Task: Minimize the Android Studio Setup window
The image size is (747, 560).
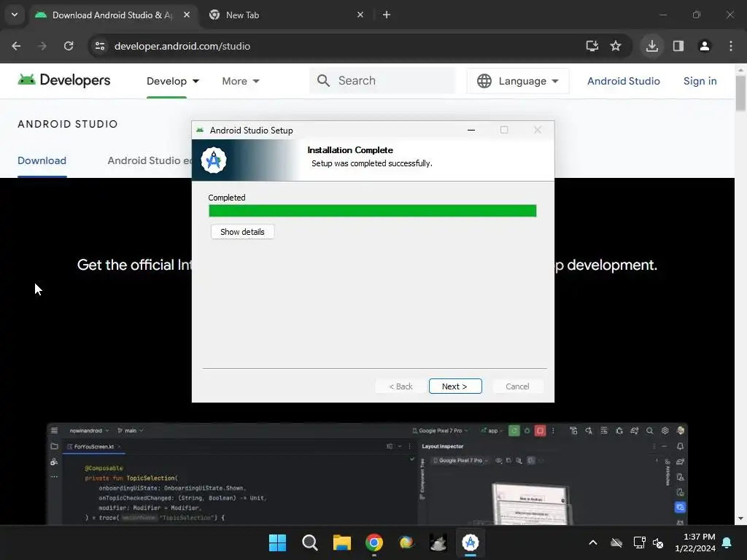Action: (x=471, y=130)
